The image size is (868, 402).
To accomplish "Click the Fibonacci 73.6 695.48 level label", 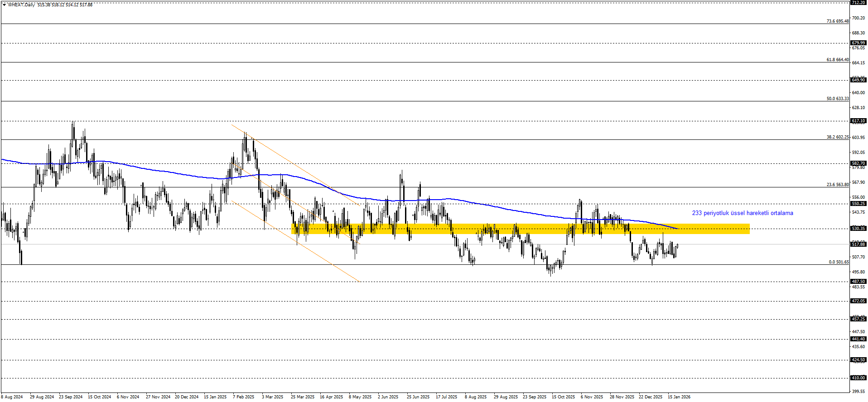I will pyautogui.click(x=837, y=21).
